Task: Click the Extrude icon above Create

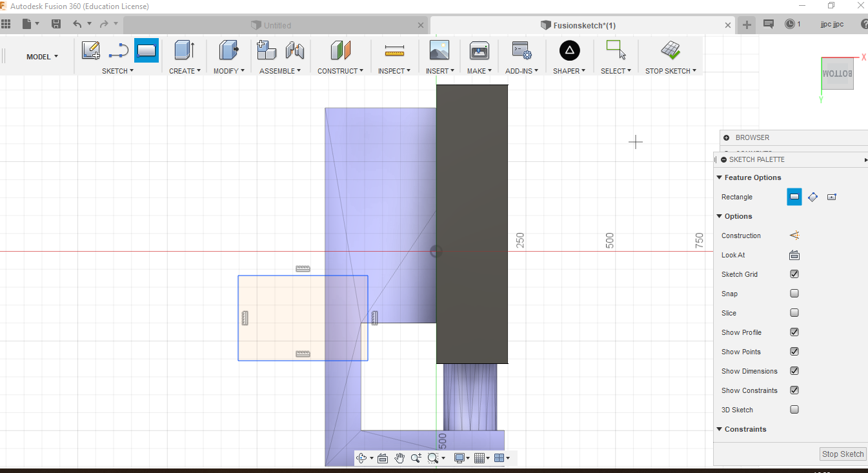Action: tap(185, 50)
